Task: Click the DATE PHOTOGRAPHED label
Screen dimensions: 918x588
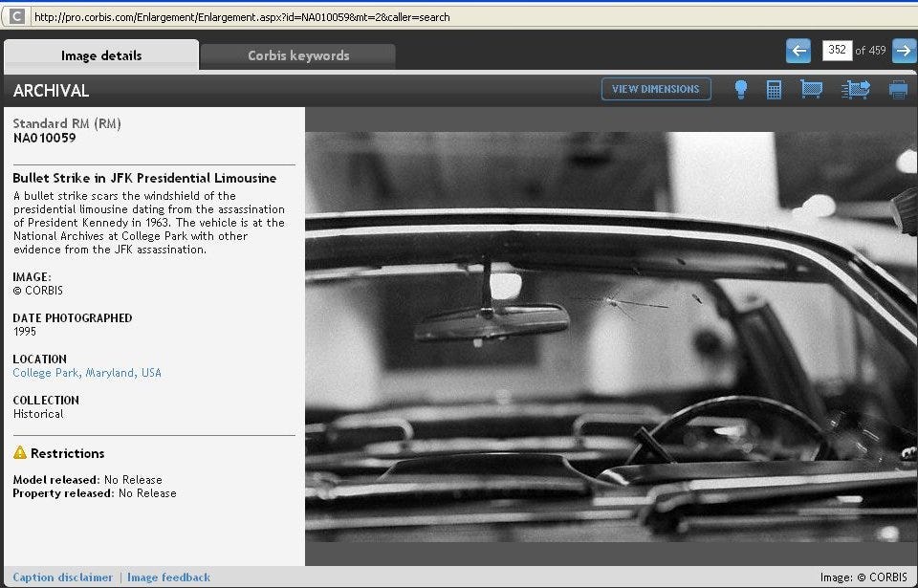Action: pyautogui.click(x=73, y=318)
